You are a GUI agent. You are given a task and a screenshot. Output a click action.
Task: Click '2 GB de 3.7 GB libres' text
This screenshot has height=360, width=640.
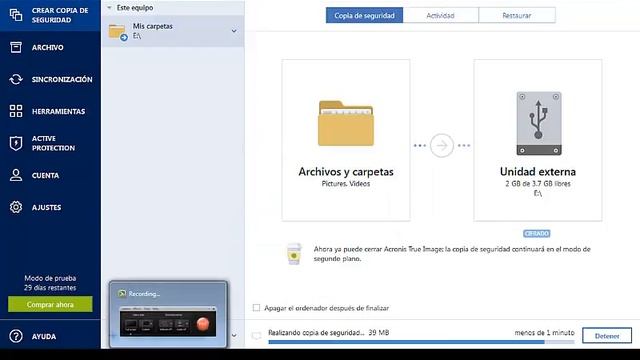pos(538,184)
